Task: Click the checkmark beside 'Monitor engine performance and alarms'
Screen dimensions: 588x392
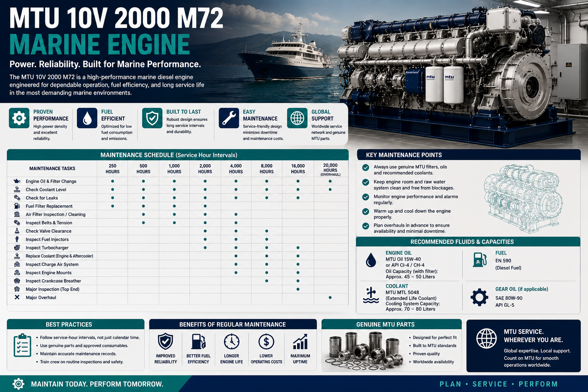Action: click(x=366, y=197)
